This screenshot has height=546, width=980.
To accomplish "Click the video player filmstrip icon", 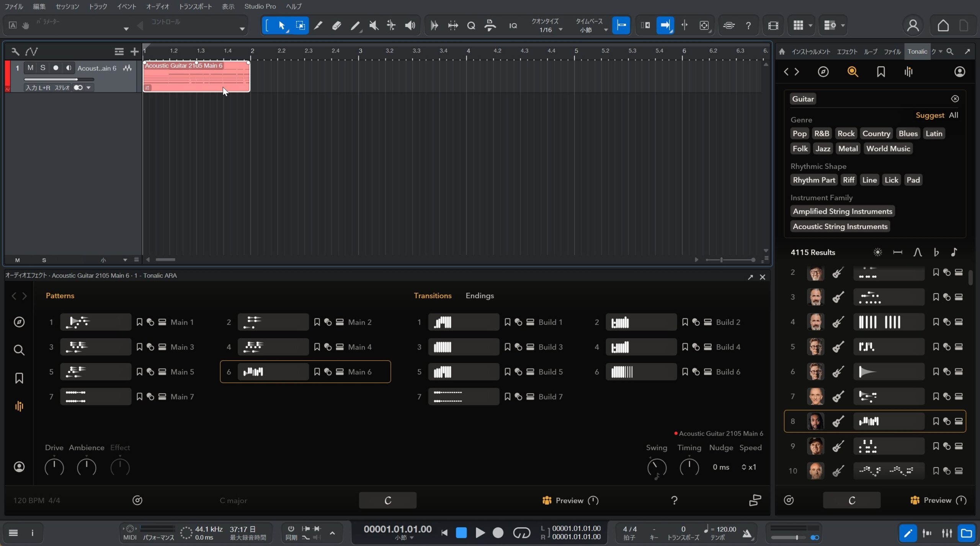I will (x=773, y=26).
